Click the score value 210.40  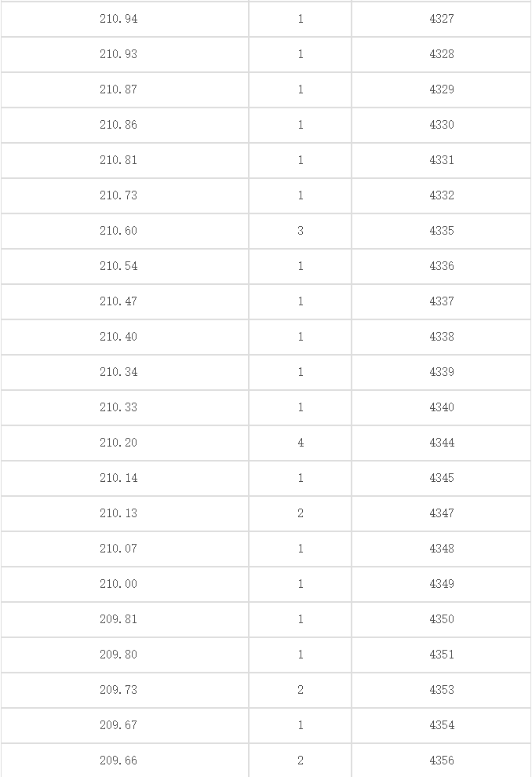pos(118,337)
